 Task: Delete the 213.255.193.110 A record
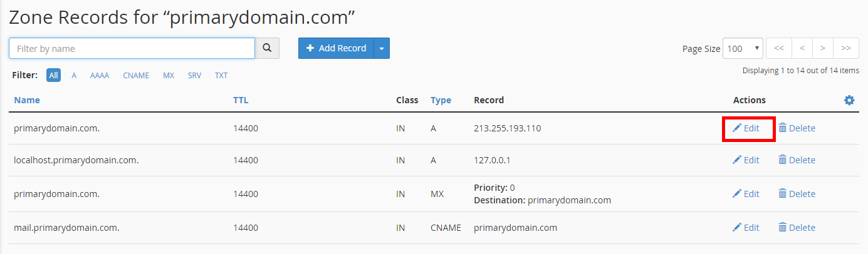[x=797, y=128]
